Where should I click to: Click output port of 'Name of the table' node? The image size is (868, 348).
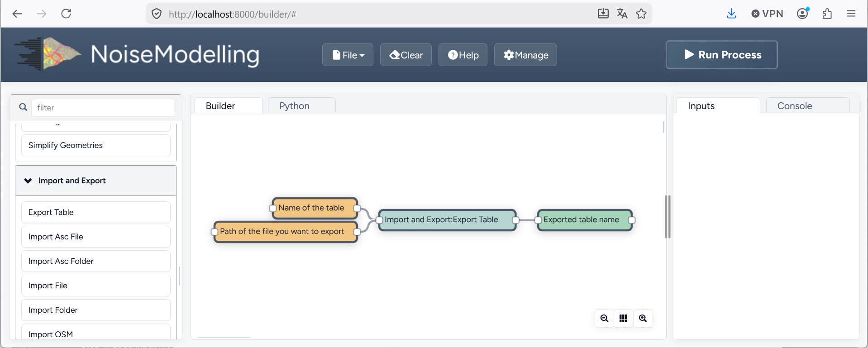coord(357,209)
